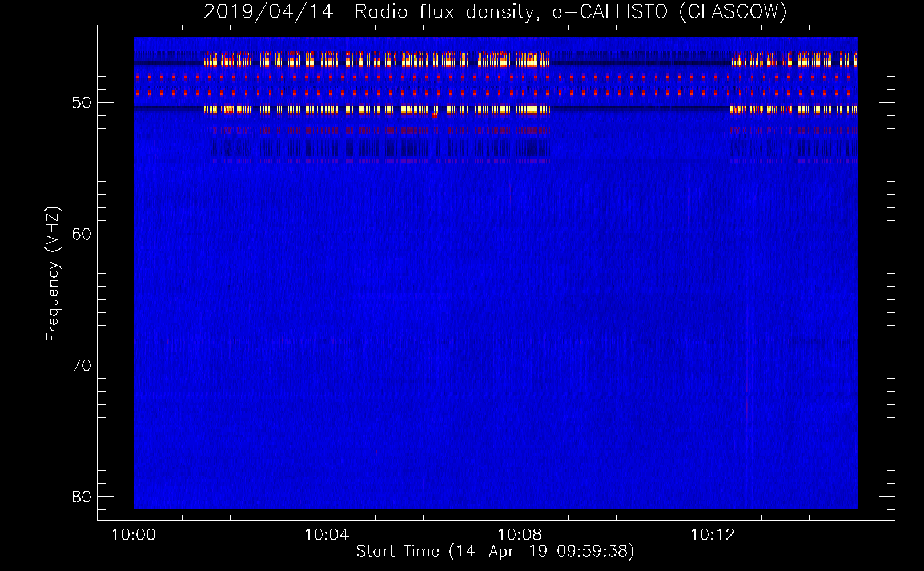
Task: Click the '10:00' time tick label
Action: click(x=134, y=535)
